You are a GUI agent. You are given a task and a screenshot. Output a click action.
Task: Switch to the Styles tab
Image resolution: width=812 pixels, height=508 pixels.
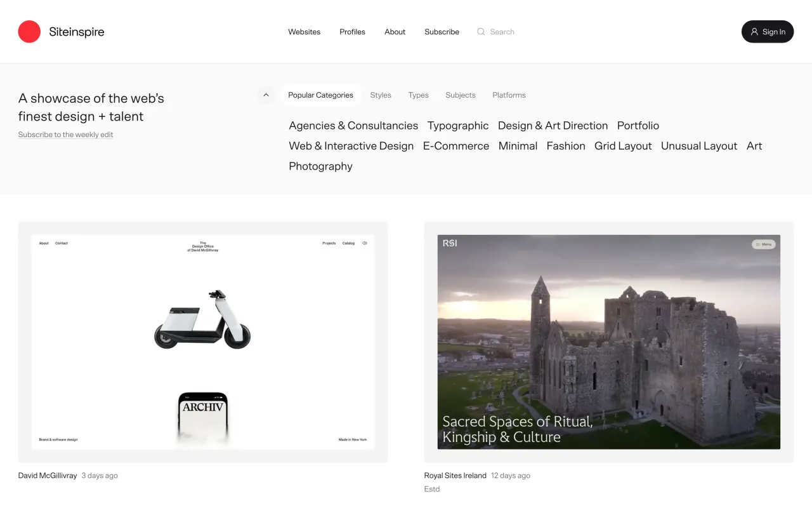381,95
